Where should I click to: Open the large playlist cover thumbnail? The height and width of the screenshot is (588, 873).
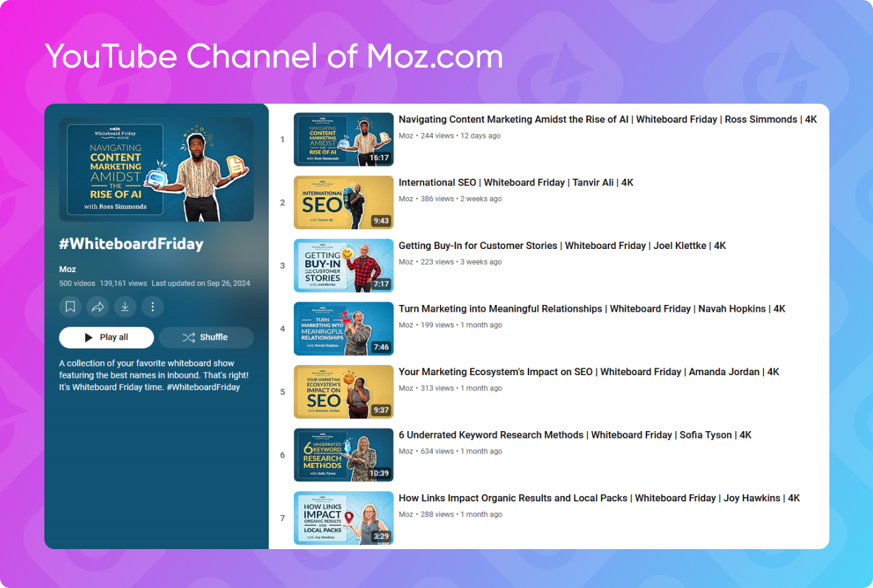(156, 169)
